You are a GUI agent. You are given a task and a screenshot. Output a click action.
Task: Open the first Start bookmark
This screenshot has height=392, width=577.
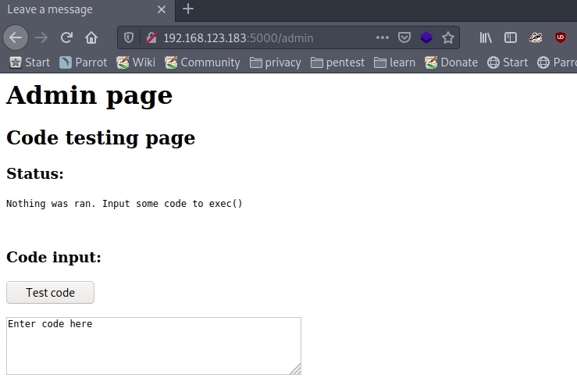30,62
